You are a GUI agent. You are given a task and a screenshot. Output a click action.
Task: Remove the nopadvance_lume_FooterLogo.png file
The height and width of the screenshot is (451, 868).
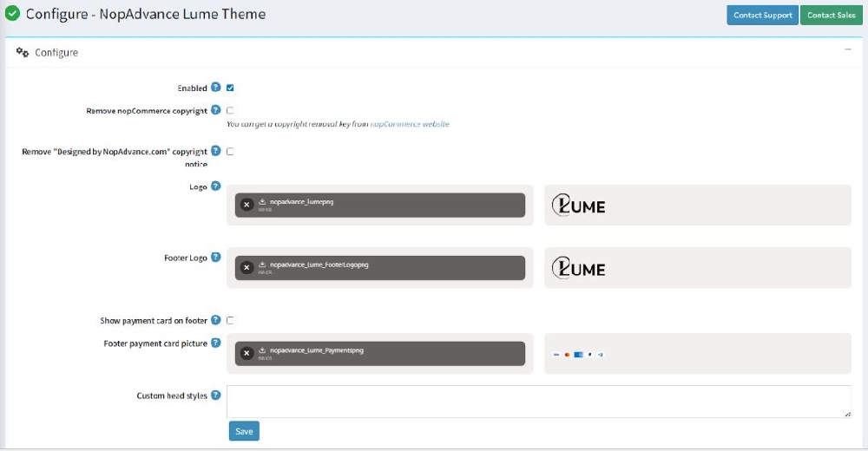pyautogui.click(x=247, y=267)
